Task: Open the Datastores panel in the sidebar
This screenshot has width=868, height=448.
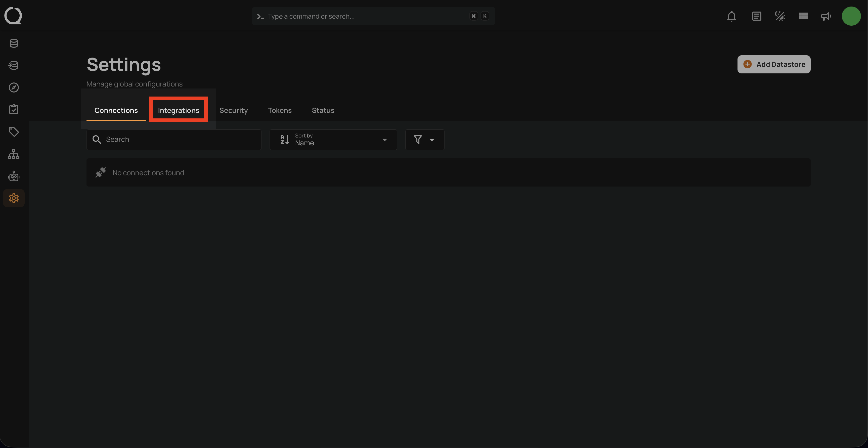Action: [14, 43]
